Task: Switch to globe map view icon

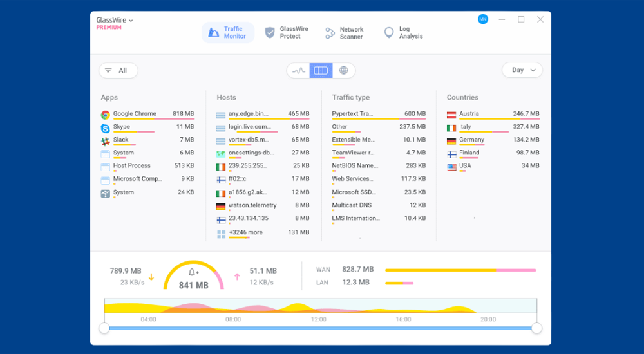Action: (x=344, y=71)
